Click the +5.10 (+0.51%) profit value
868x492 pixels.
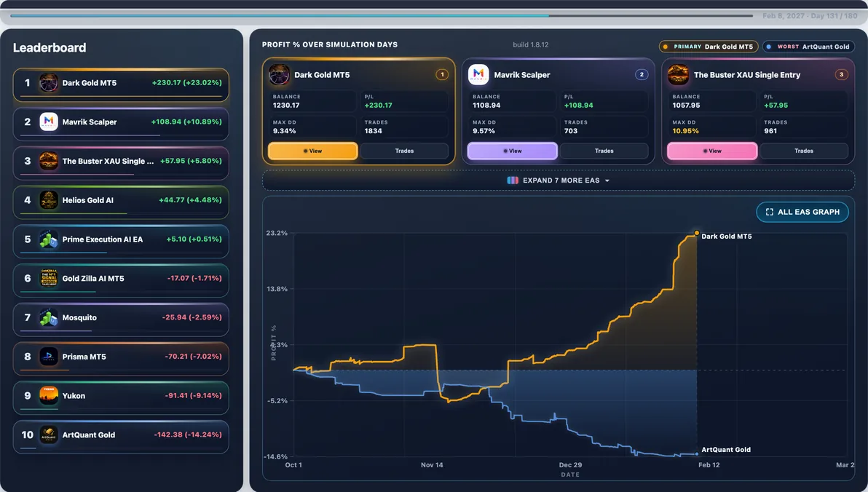coord(194,239)
